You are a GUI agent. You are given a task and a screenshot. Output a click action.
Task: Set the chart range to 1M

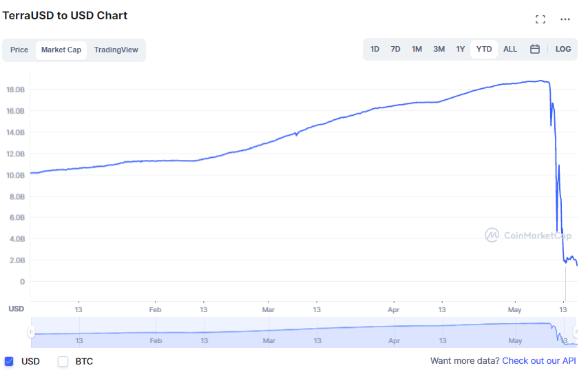[417, 49]
